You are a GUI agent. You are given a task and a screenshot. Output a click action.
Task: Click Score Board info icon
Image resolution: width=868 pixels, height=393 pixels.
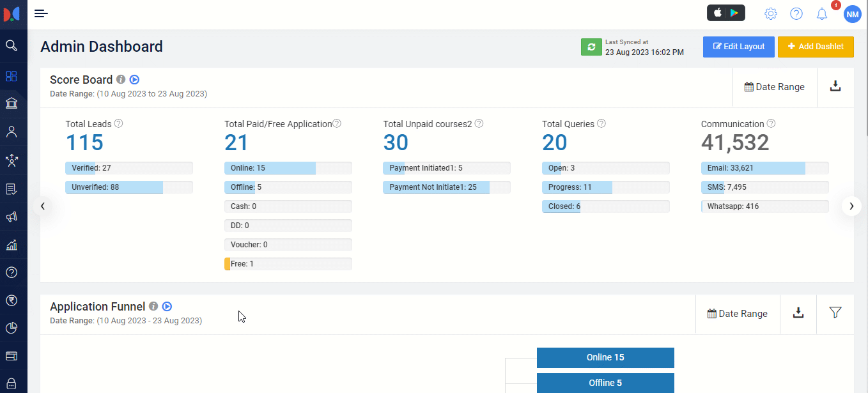[121, 80]
